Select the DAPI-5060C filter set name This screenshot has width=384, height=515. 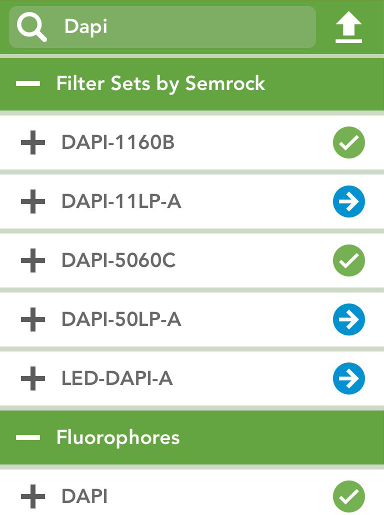pos(118,260)
